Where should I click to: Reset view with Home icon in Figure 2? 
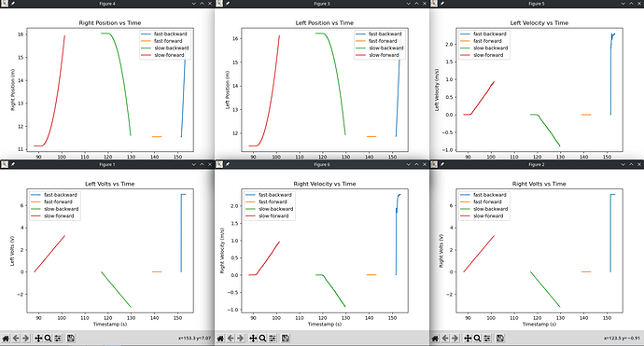point(435,339)
